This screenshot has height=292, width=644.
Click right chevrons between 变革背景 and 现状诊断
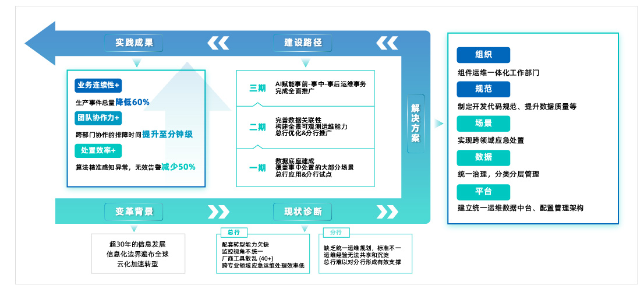tap(218, 212)
